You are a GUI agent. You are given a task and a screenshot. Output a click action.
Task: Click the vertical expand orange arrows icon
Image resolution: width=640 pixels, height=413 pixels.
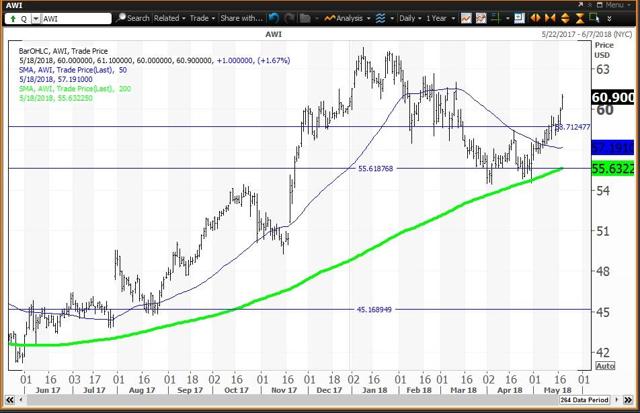click(x=565, y=18)
